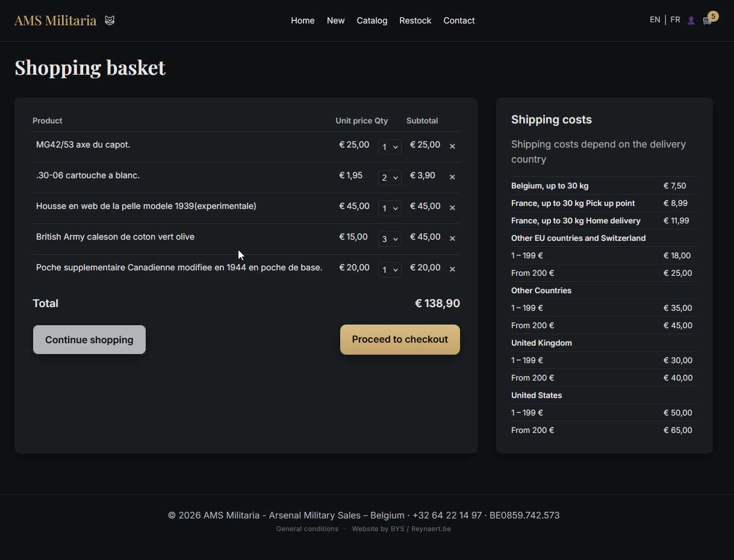Image resolution: width=734 pixels, height=560 pixels.
Task: Remove .30-06 cartouche a blanc item
Action: pyautogui.click(x=452, y=177)
